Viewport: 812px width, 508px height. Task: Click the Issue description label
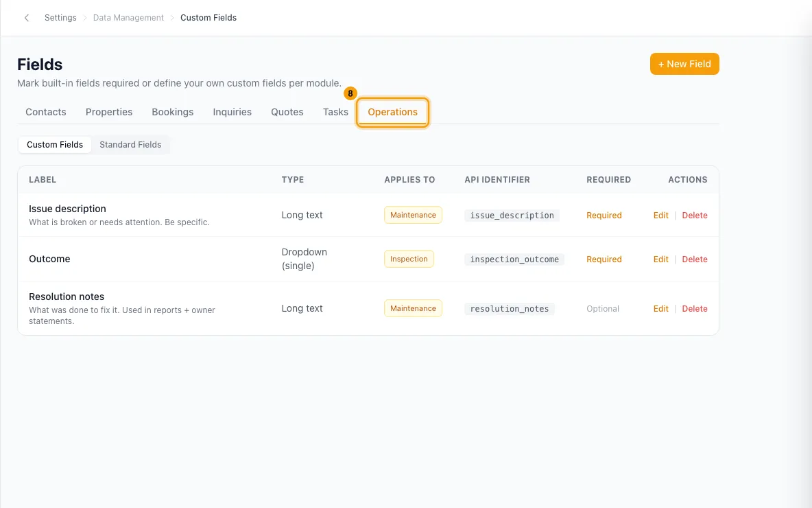[x=67, y=209]
